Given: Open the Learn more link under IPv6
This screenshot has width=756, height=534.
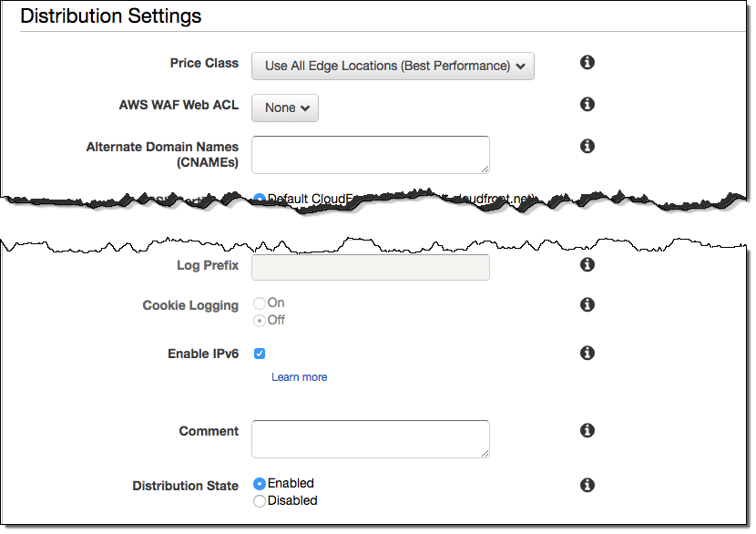Looking at the screenshot, I should [x=299, y=377].
